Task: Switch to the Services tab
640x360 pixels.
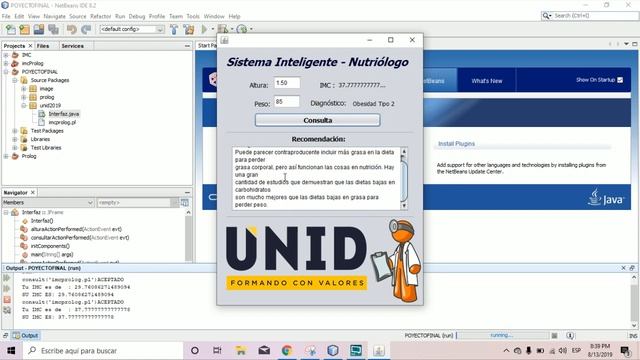Action: point(73,46)
